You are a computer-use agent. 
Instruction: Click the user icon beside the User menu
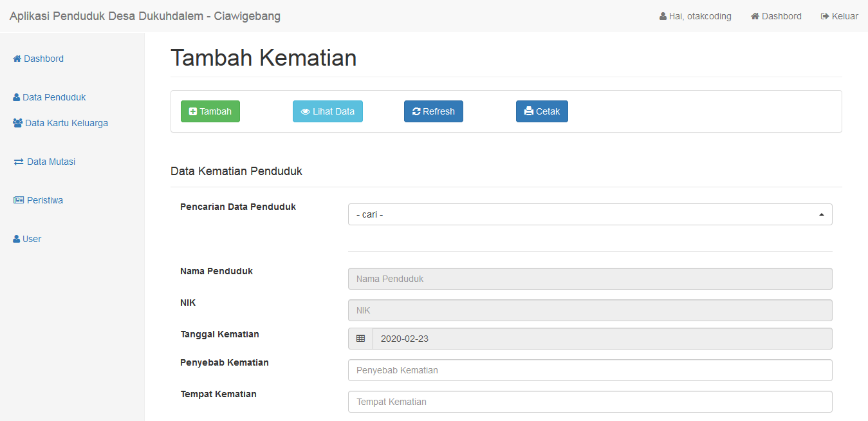coord(15,238)
